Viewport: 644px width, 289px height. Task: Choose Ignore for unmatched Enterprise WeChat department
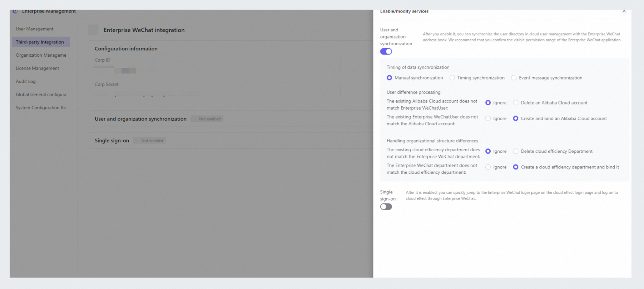pyautogui.click(x=488, y=167)
